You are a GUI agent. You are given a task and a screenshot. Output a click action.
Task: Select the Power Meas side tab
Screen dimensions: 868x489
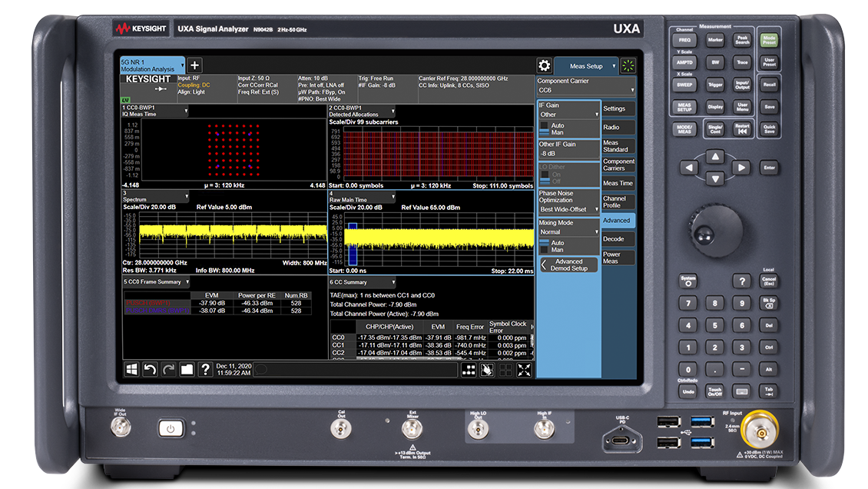pos(618,258)
